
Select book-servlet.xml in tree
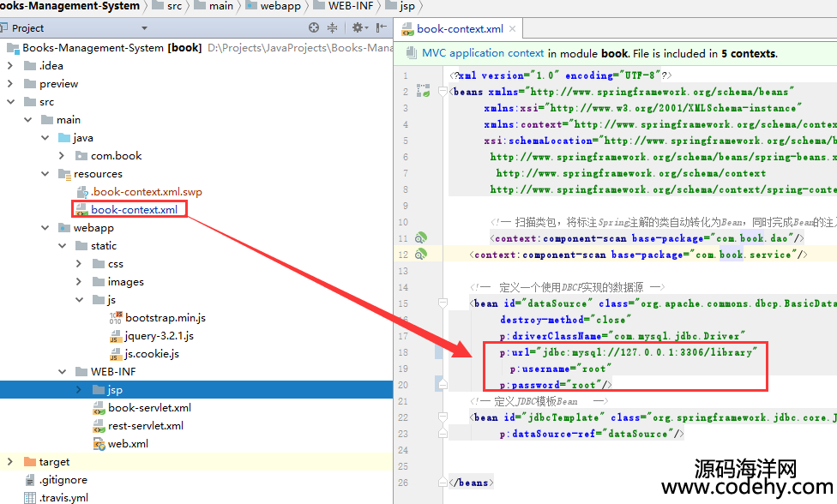(142, 408)
